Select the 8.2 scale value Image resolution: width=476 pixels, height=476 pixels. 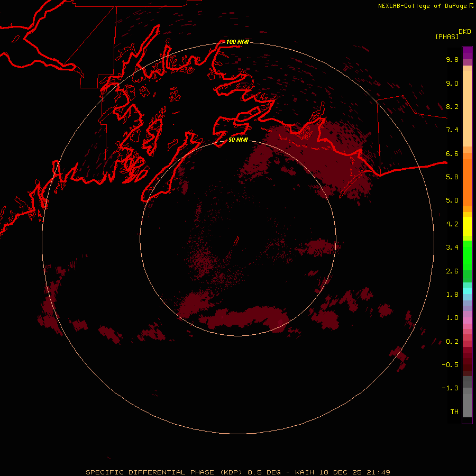click(452, 106)
